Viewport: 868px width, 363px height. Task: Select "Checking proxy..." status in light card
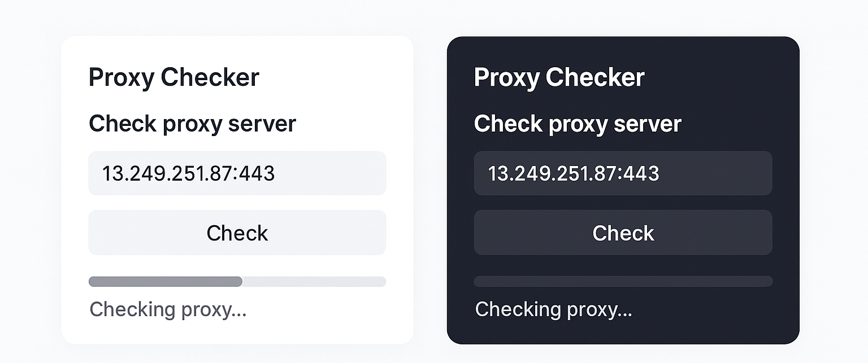click(x=168, y=309)
